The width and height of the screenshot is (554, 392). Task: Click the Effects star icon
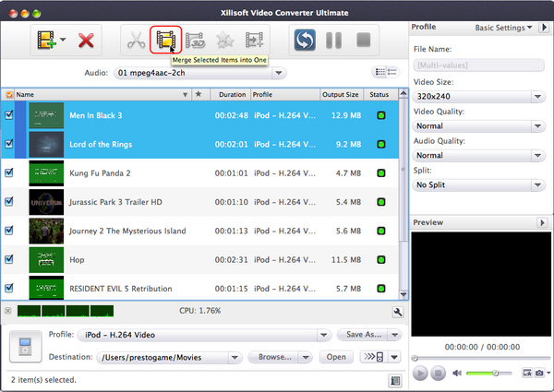[x=224, y=41]
